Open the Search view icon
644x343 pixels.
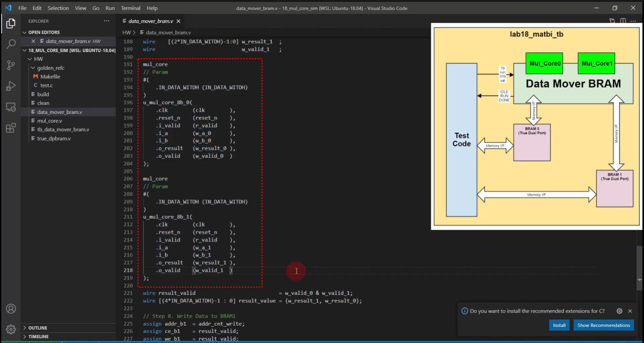(x=11, y=44)
